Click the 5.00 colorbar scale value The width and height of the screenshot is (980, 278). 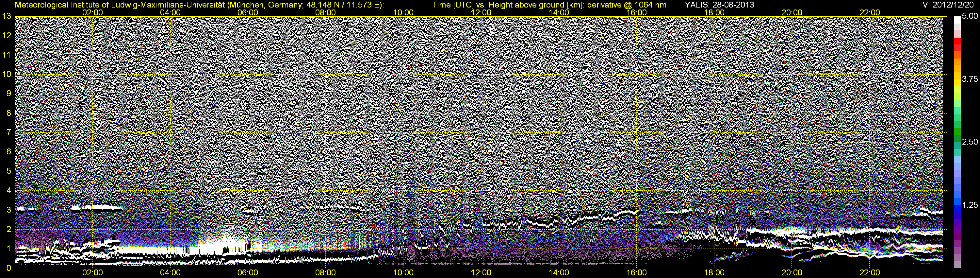pyautogui.click(x=970, y=16)
